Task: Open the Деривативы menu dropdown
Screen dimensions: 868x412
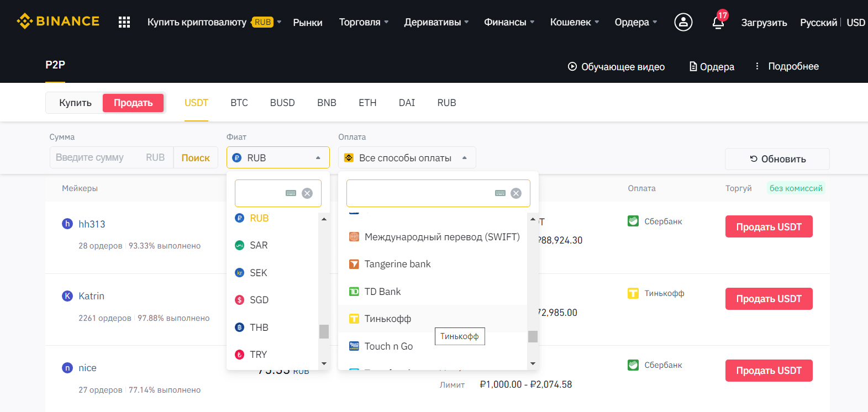Action: pos(436,22)
